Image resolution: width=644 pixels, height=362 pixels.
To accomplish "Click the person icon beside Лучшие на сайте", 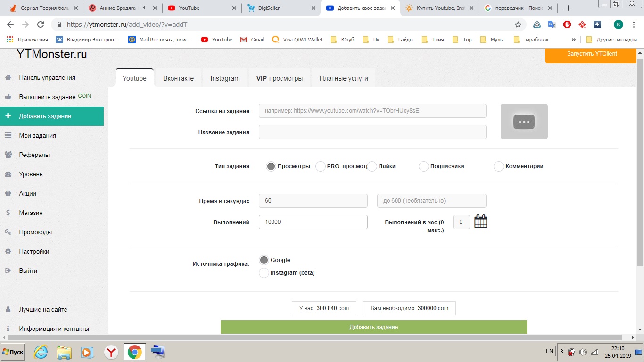I will tap(8, 309).
